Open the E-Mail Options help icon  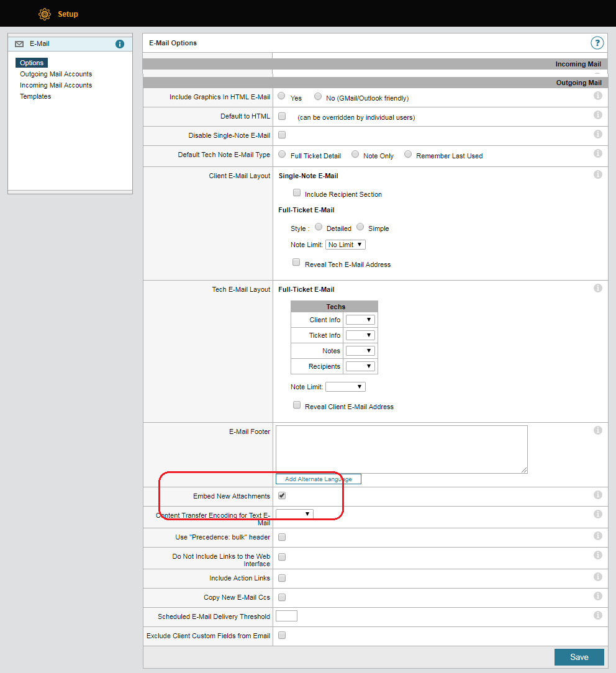click(x=597, y=43)
